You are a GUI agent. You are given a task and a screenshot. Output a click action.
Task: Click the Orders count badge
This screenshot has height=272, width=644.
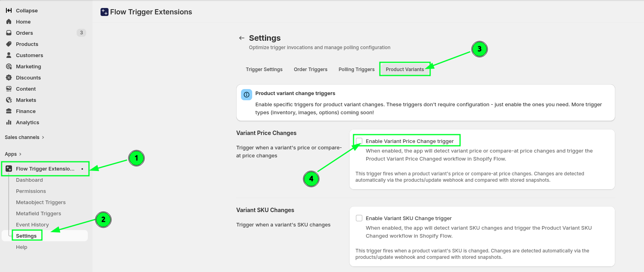(x=81, y=33)
